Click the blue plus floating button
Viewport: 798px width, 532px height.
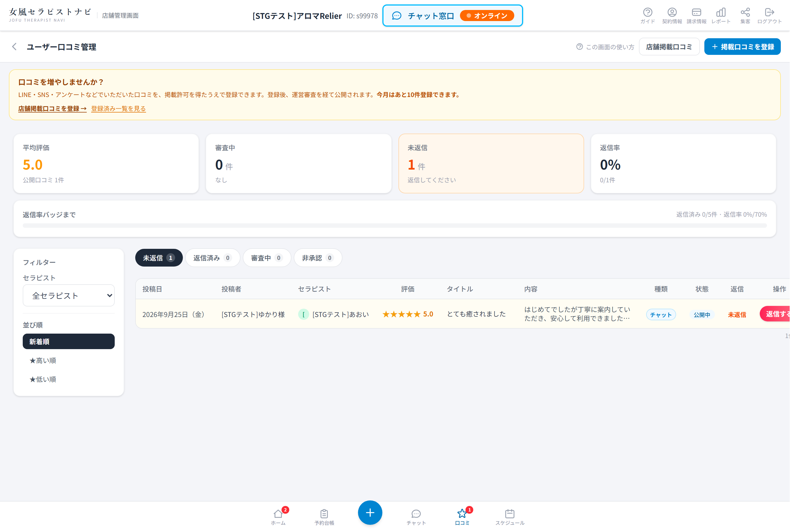(x=374, y=518)
